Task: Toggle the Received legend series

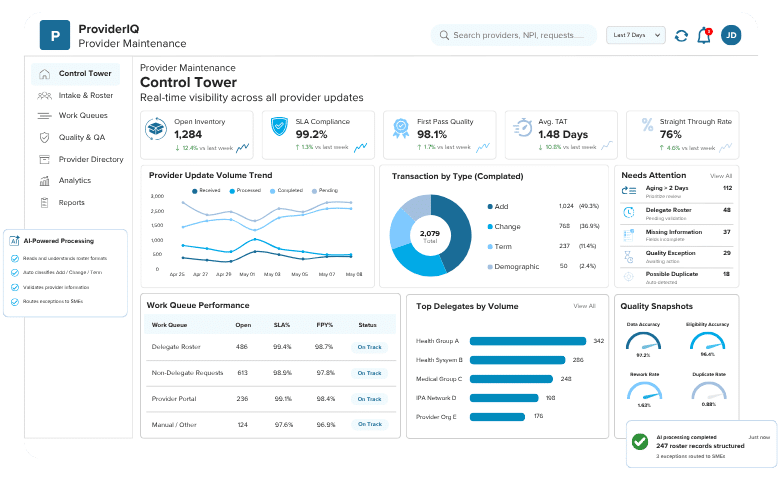Action: pyautogui.click(x=206, y=191)
